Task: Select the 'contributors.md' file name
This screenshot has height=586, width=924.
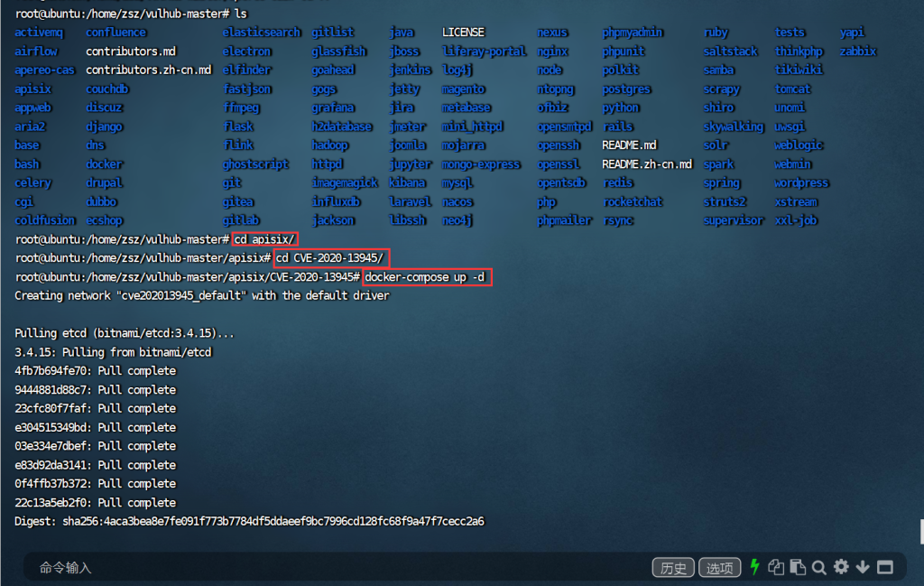Action: 131,51
